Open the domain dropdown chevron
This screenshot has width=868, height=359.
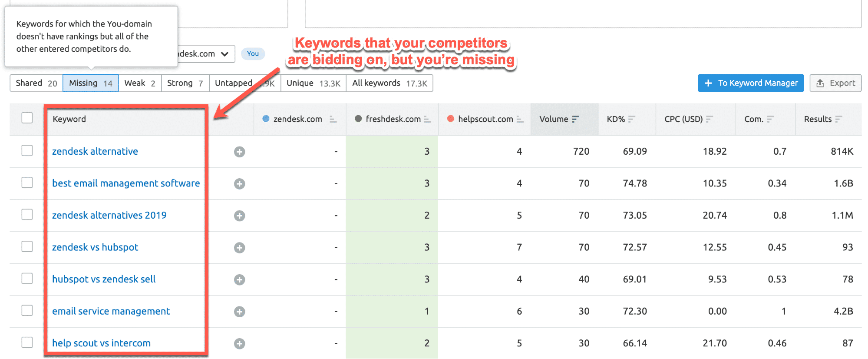(x=224, y=54)
